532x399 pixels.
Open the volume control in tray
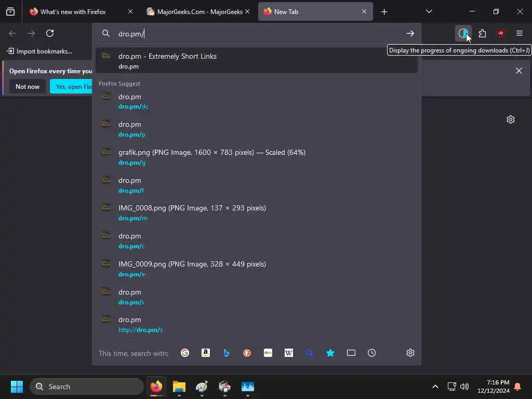tap(464, 387)
